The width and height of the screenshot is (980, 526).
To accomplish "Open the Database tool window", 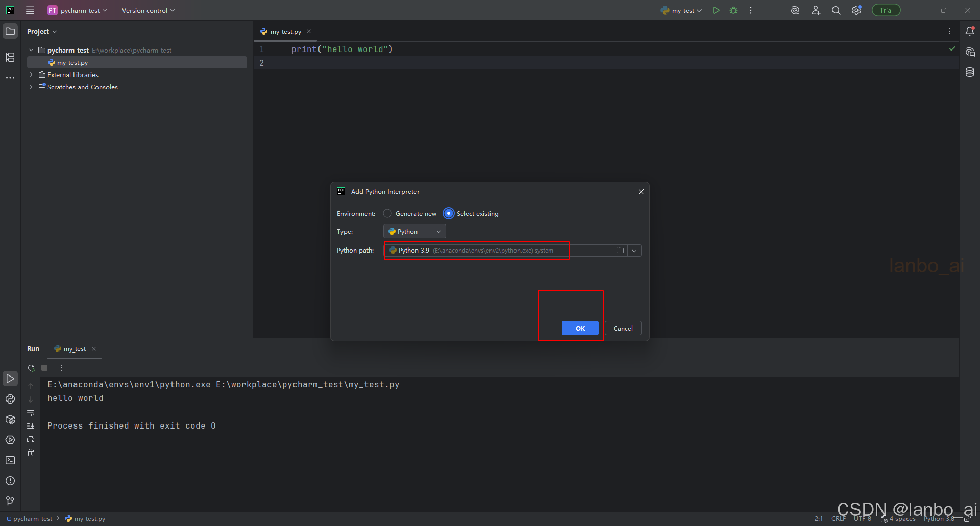I will pyautogui.click(x=970, y=72).
